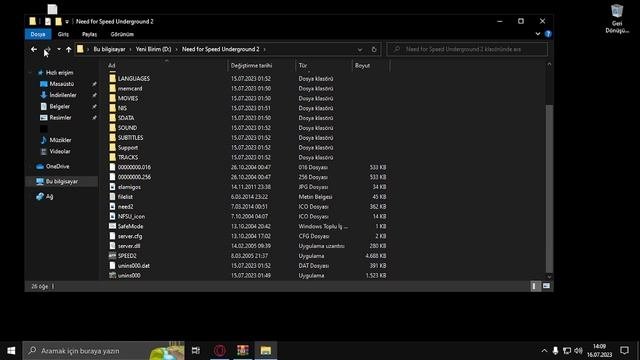The height and width of the screenshot is (360, 640).
Task: Open the Windows Start menu
Action: pos(11,351)
